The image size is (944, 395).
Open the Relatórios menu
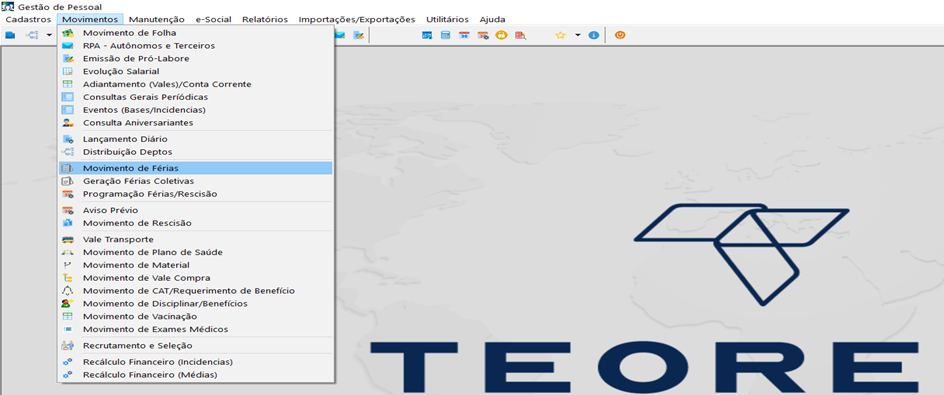pyautogui.click(x=265, y=19)
